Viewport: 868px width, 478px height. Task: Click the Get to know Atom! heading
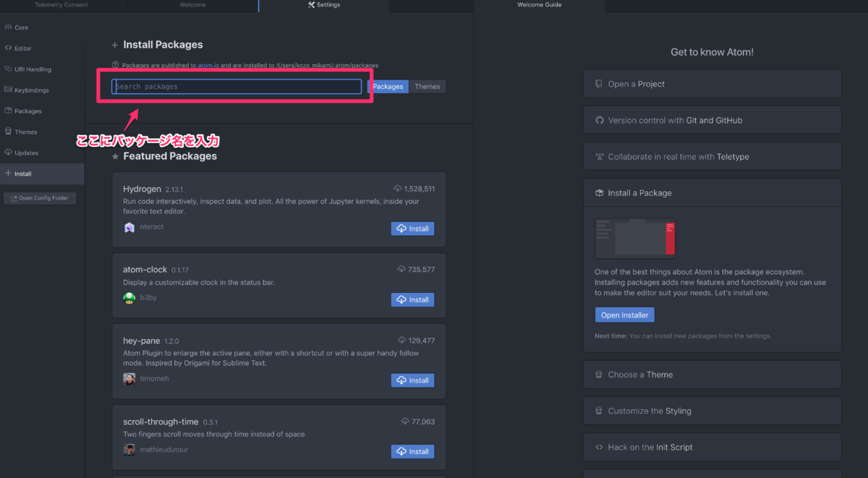click(x=712, y=52)
